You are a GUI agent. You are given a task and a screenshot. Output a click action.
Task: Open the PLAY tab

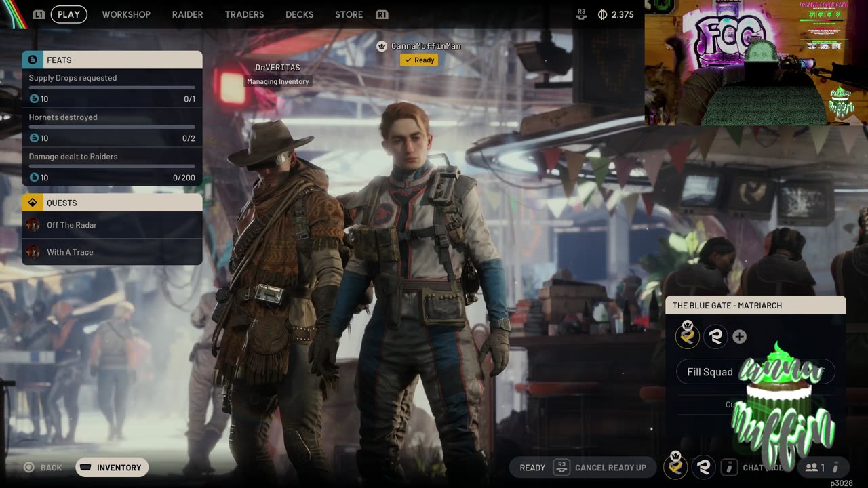[68, 14]
